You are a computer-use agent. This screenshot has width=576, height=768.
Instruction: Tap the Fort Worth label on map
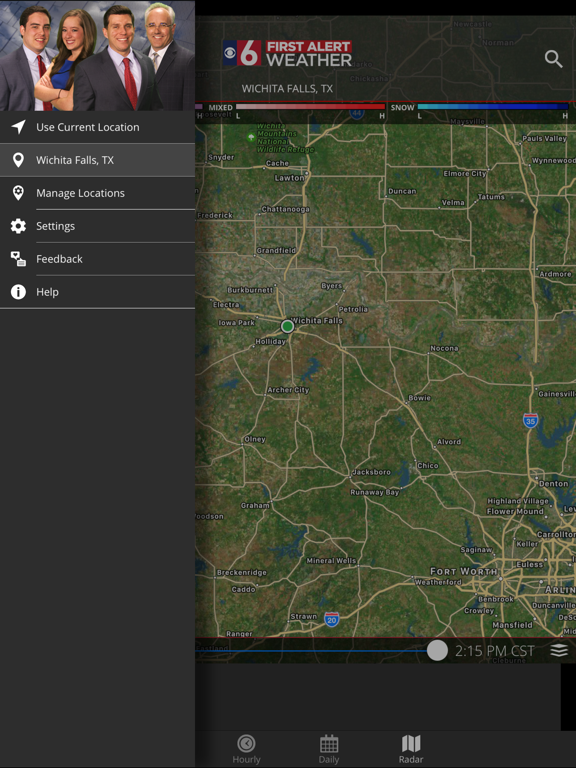[463, 571]
